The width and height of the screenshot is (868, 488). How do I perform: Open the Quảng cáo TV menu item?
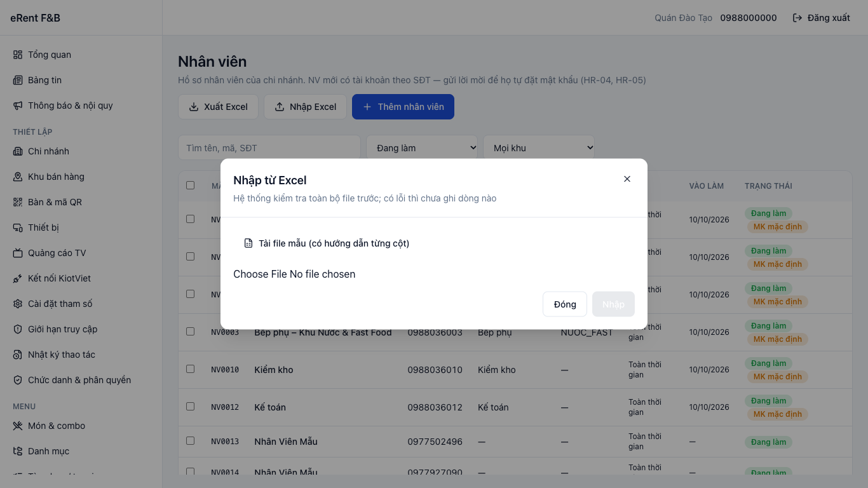(x=81, y=253)
